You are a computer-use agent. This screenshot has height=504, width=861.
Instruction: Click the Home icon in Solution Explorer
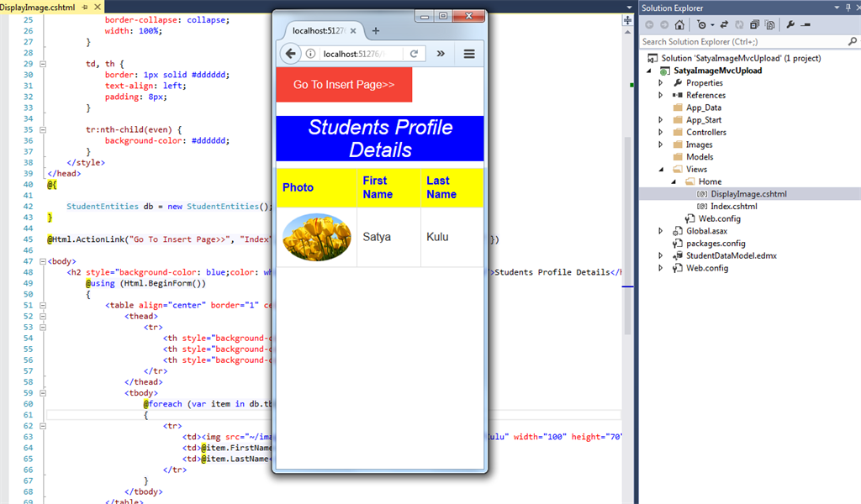680,25
